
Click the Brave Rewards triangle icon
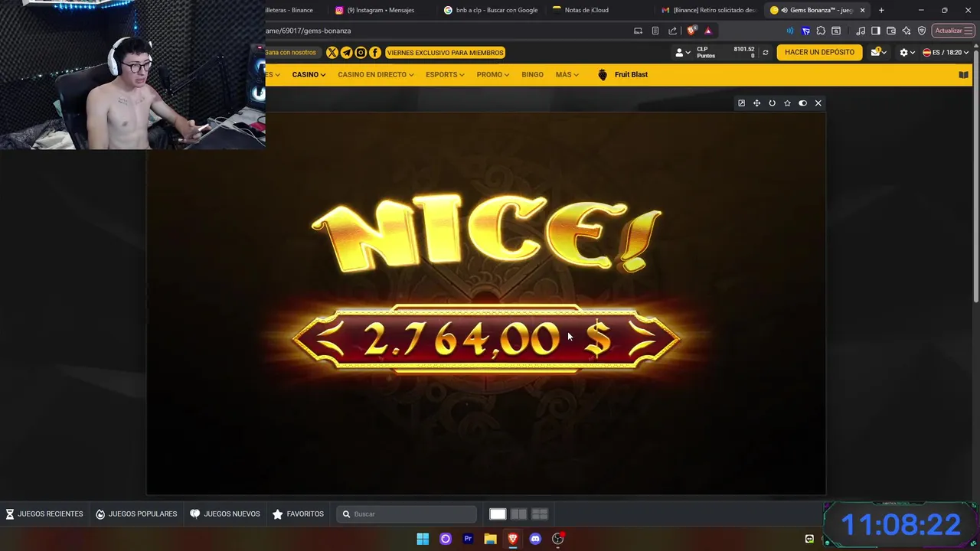[x=708, y=31]
